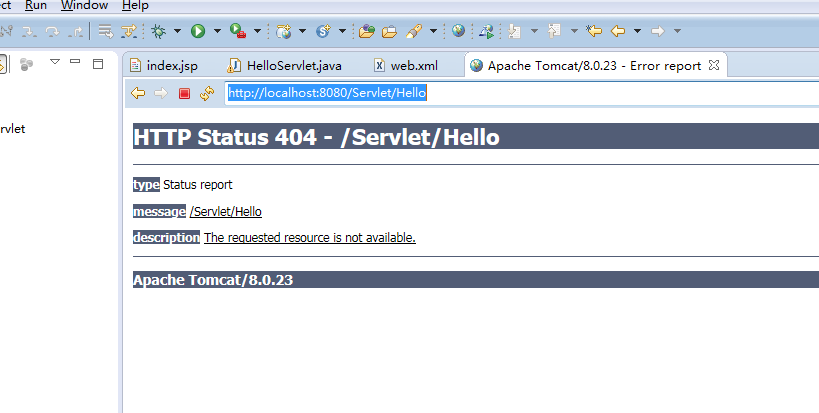Click the /Servlet/Hello message text
The width and height of the screenshot is (819, 413).
coord(226,211)
